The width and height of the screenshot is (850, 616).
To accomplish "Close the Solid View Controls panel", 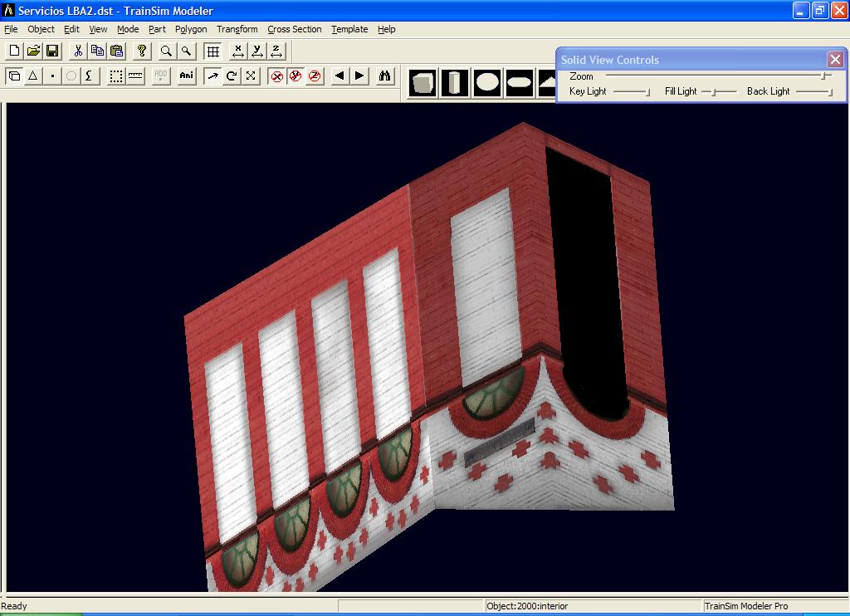I will [x=835, y=59].
